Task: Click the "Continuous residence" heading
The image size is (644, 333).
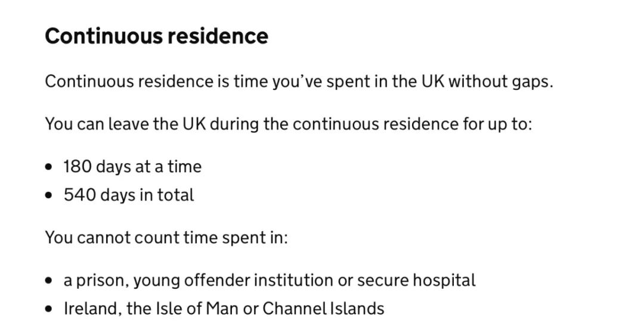Action: (156, 36)
